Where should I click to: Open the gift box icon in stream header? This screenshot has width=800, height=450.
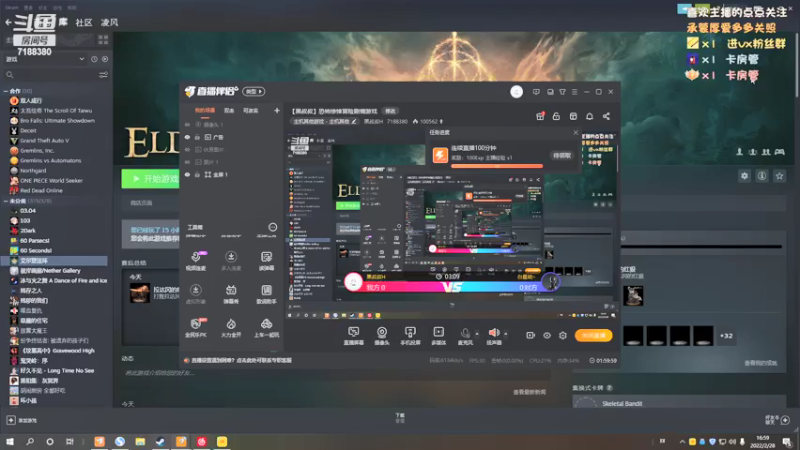coord(540,116)
